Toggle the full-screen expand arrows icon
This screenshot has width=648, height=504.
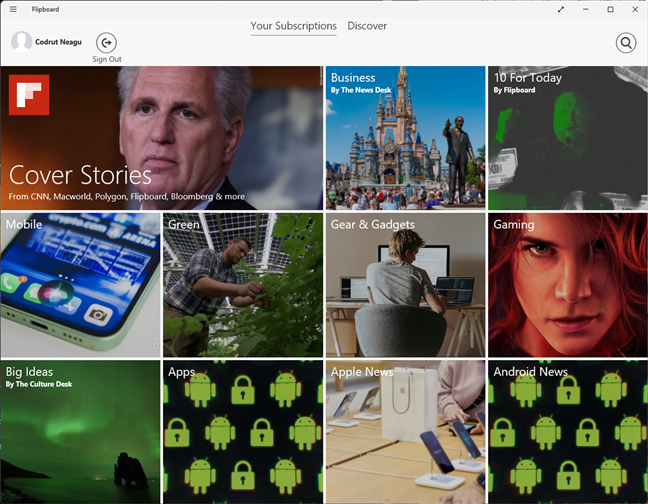[561, 9]
